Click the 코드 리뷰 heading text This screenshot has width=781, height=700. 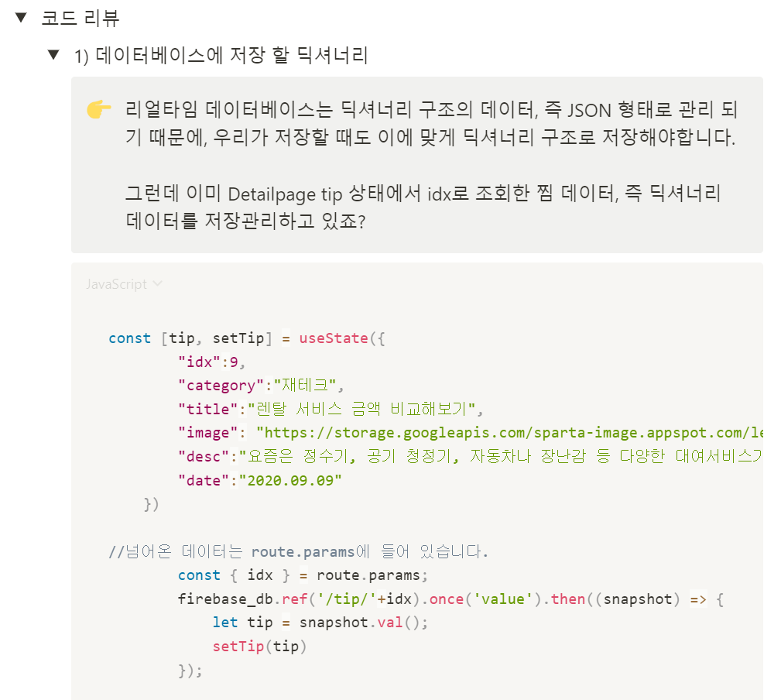(80, 19)
